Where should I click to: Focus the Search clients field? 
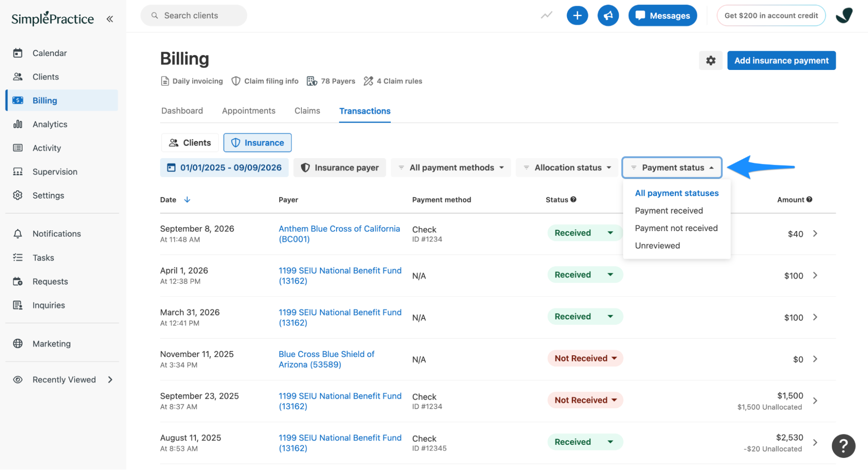pos(194,16)
